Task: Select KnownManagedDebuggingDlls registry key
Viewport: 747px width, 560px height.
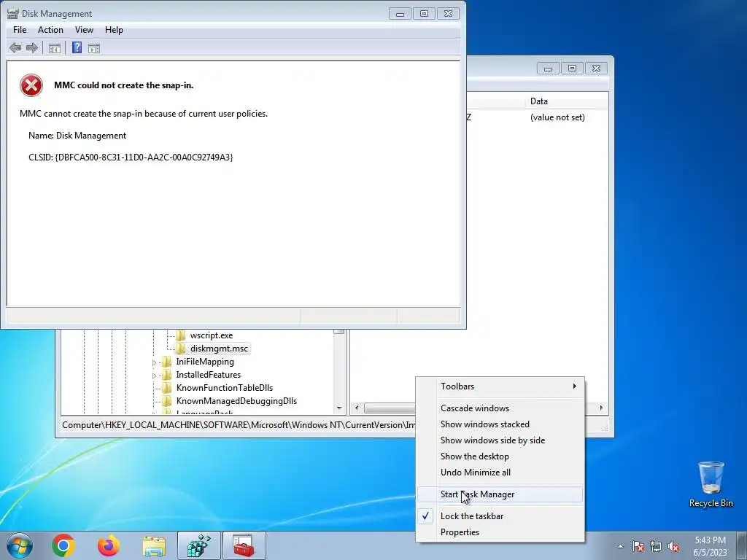Action: click(236, 401)
